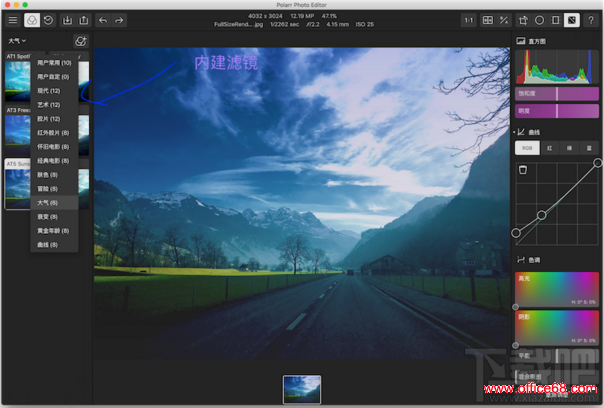Click the export photo icon
Viewport: 604px width, 408px height.
click(84, 20)
